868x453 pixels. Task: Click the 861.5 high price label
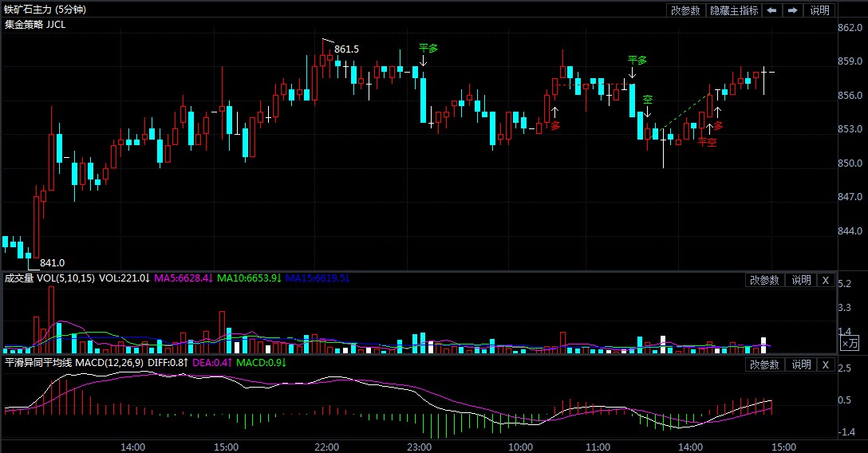(x=346, y=49)
